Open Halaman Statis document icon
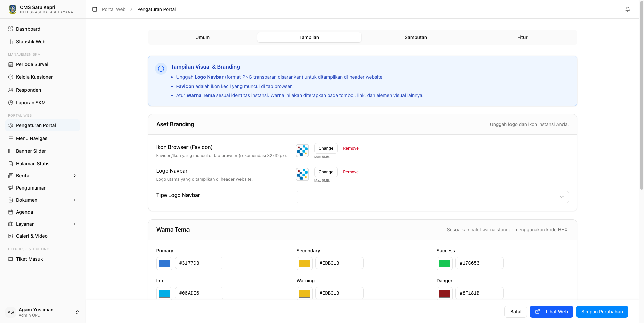 11,164
